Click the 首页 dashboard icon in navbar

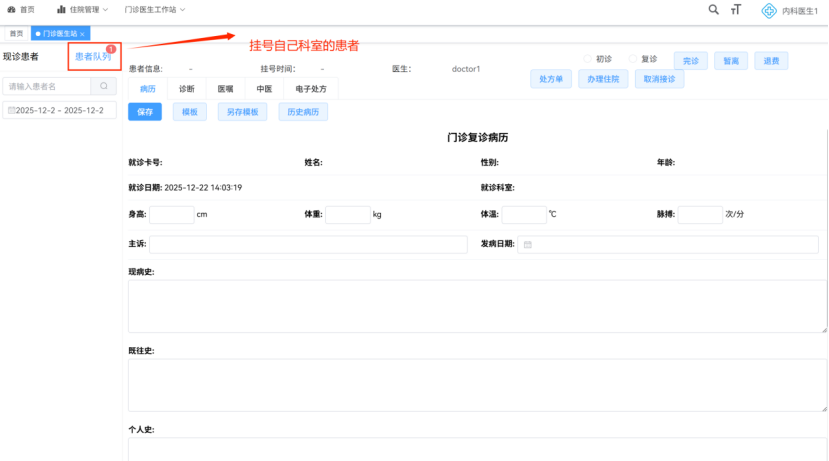[11, 9]
